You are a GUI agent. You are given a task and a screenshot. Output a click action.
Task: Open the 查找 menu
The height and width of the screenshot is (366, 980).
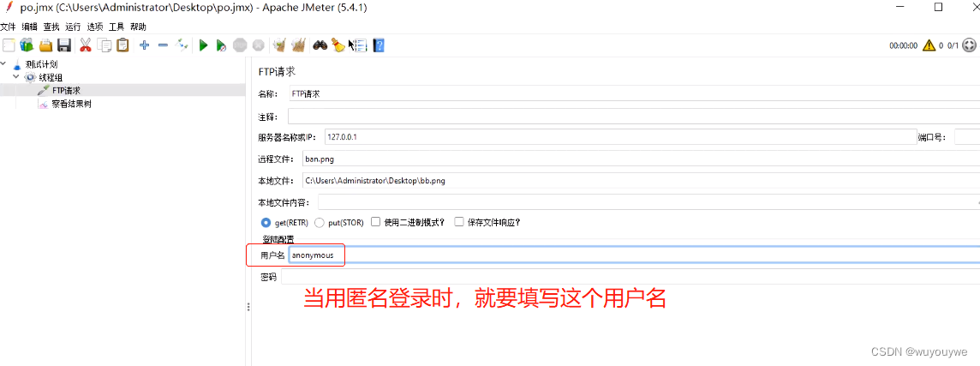51,27
